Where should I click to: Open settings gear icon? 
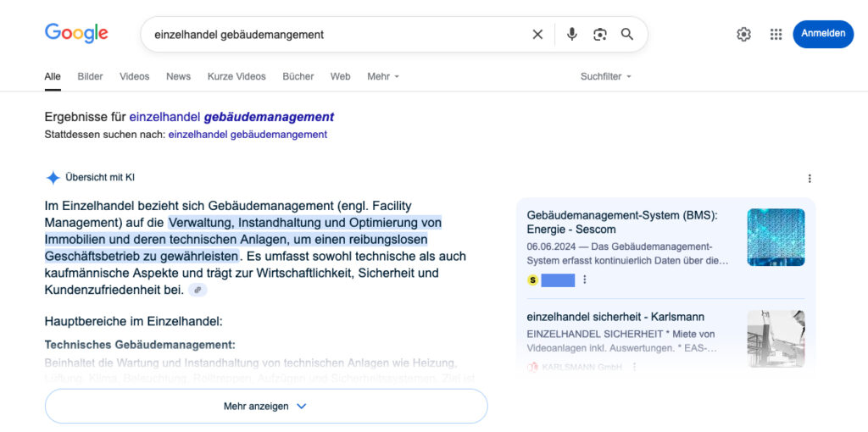point(743,34)
